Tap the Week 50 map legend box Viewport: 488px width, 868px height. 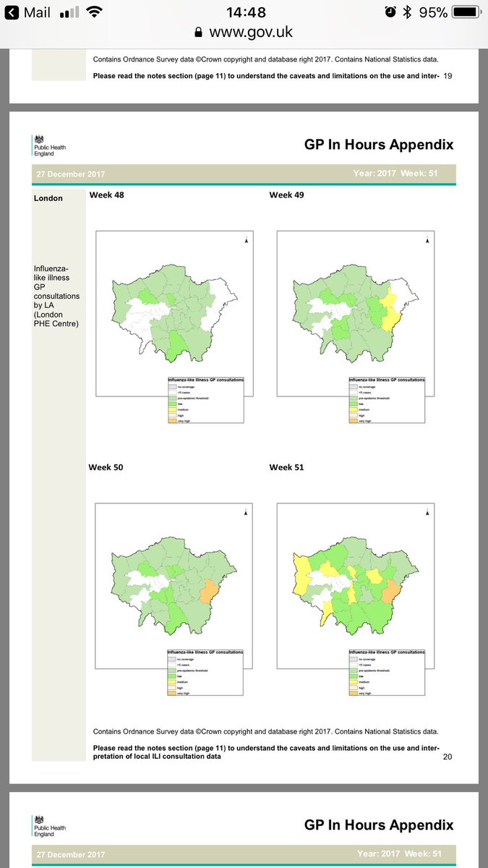(205, 673)
